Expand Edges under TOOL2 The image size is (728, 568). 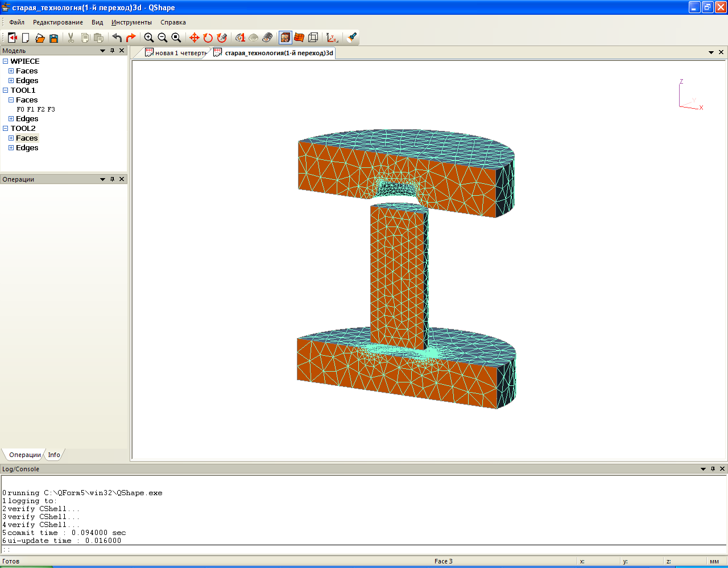coord(11,148)
